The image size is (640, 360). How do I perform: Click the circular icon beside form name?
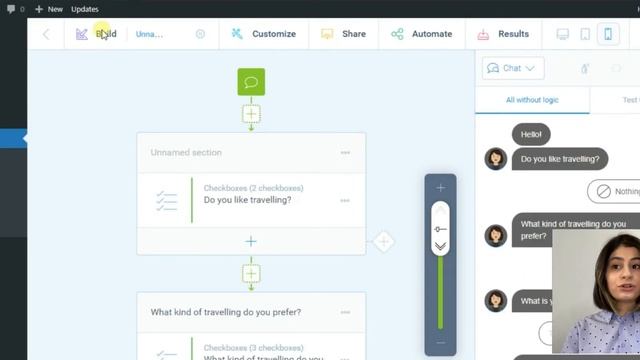(200, 34)
